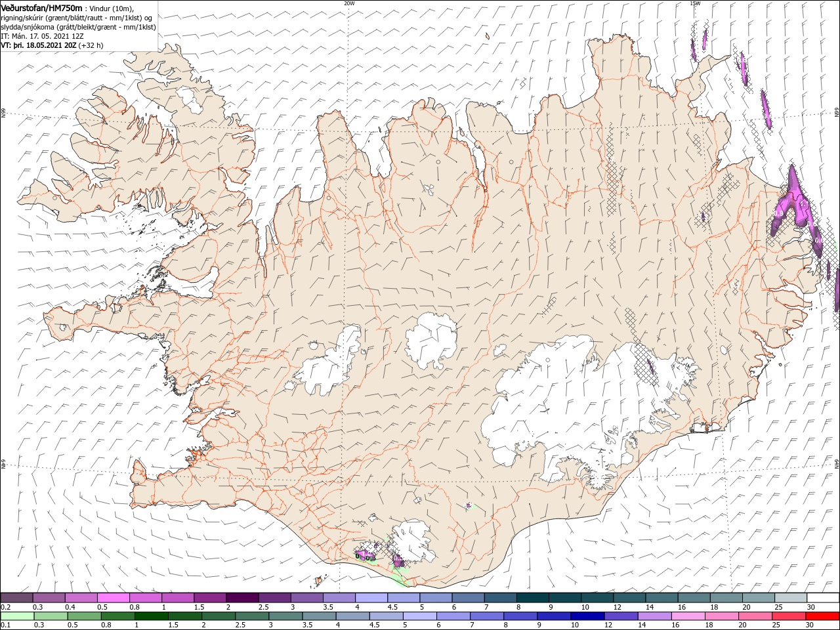Viewport: 840px width, 630px height.
Task: Click the 'slydda/snjókoma' legend description line
Action: (x=78, y=27)
